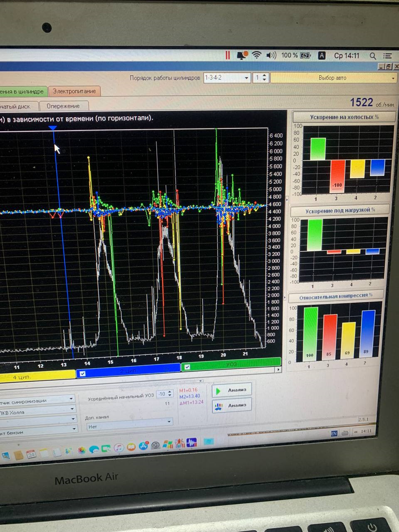
Task: Expand hidden tray icons chevron
Action: pos(356,432)
